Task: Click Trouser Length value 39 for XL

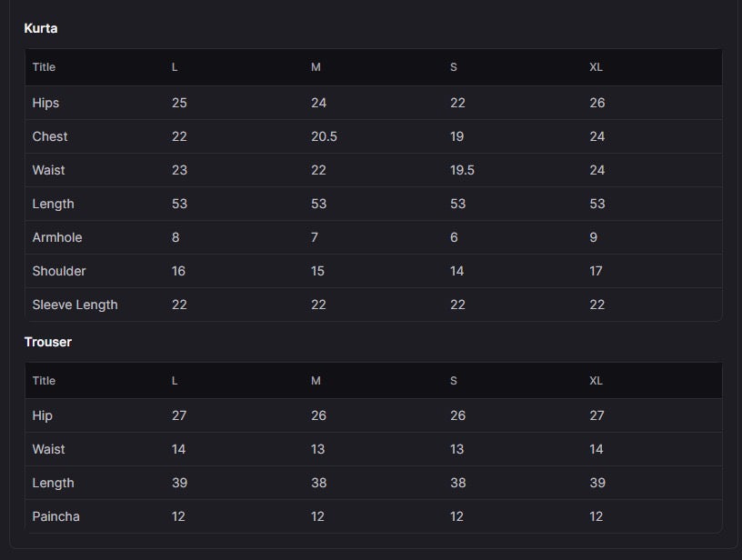Action: pyautogui.click(x=597, y=483)
